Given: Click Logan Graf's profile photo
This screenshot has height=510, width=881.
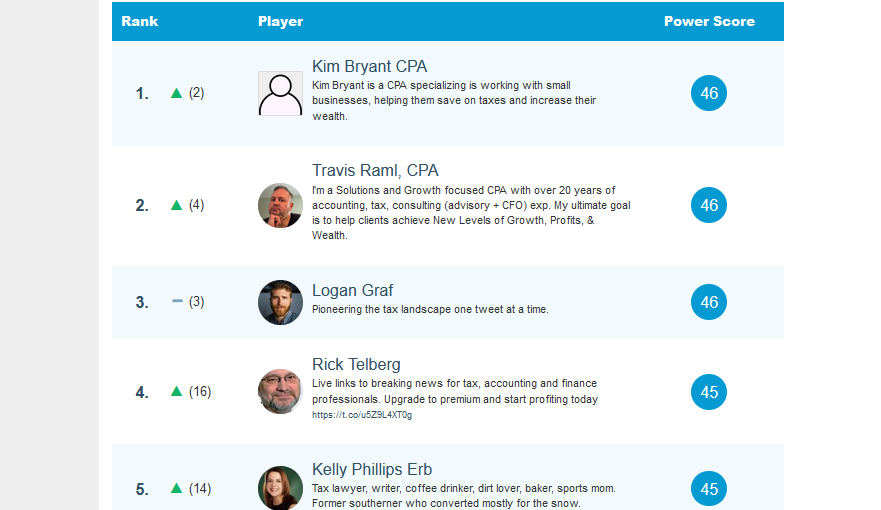Looking at the screenshot, I should click(280, 302).
